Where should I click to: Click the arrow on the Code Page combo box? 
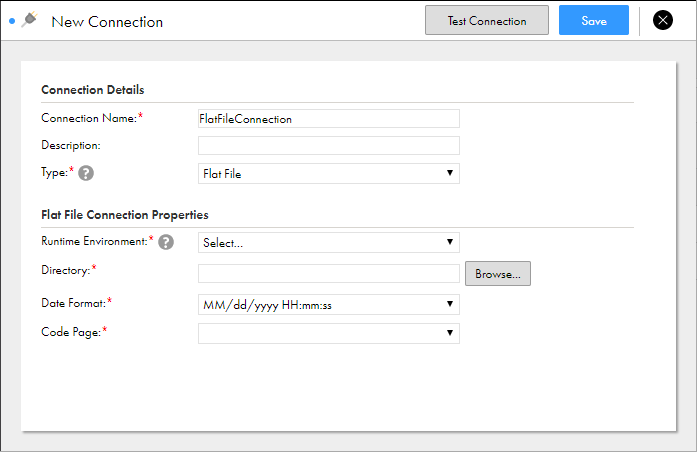(x=450, y=333)
